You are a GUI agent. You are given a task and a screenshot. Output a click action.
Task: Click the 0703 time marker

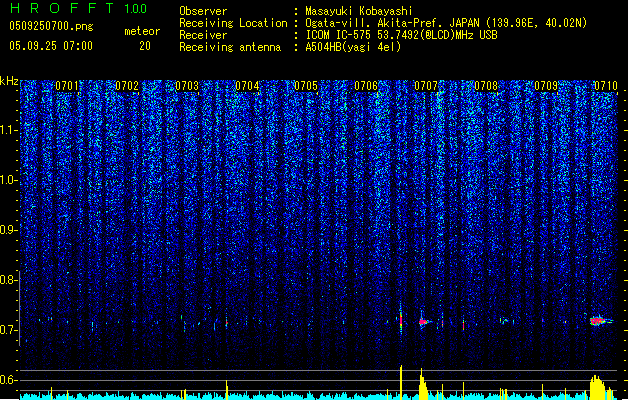[x=187, y=86]
